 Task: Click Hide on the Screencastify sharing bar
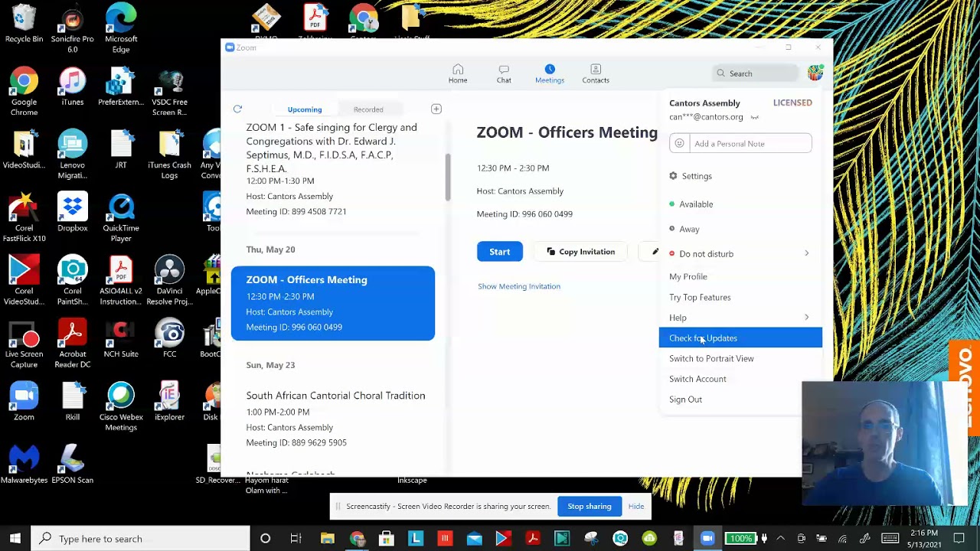[636, 507]
